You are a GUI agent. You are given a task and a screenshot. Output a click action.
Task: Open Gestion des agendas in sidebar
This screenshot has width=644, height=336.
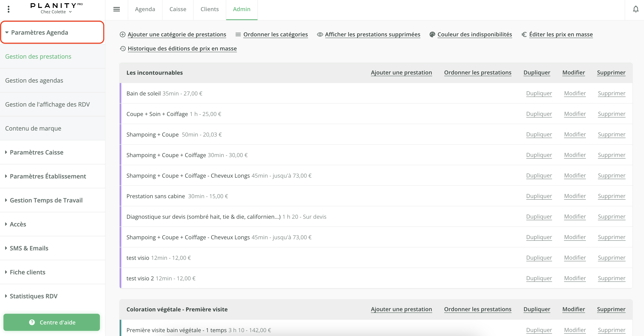34,80
